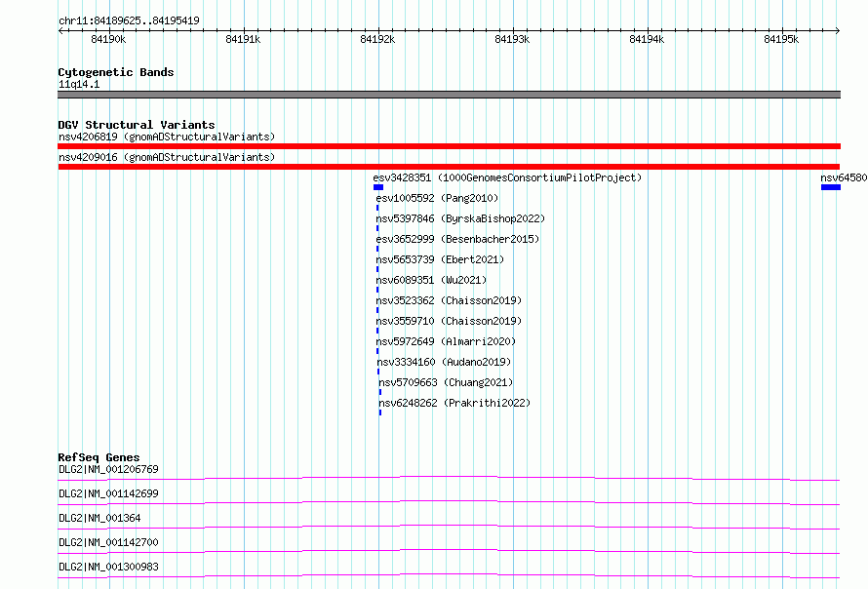Image resolution: width=868 pixels, height=589 pixels.
Task: Click the magenta intron line of DLG2|NM_001364
Action: [449, 526]
